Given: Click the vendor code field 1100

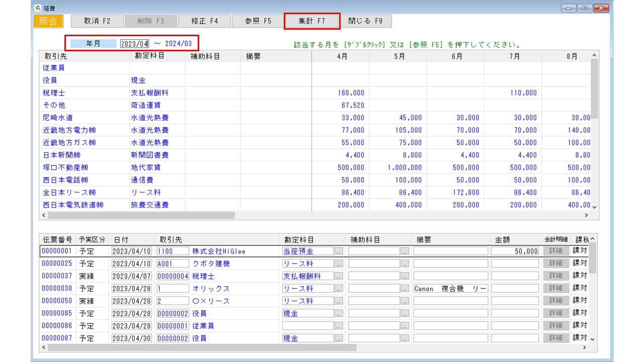Looking at the screenshot, I should click(x=173, y=251).
